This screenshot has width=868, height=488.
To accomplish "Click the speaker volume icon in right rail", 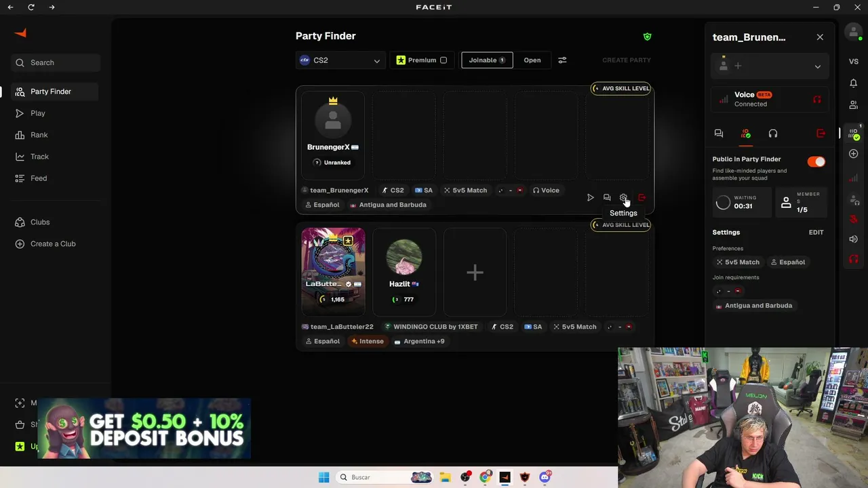I will (854, 239).
